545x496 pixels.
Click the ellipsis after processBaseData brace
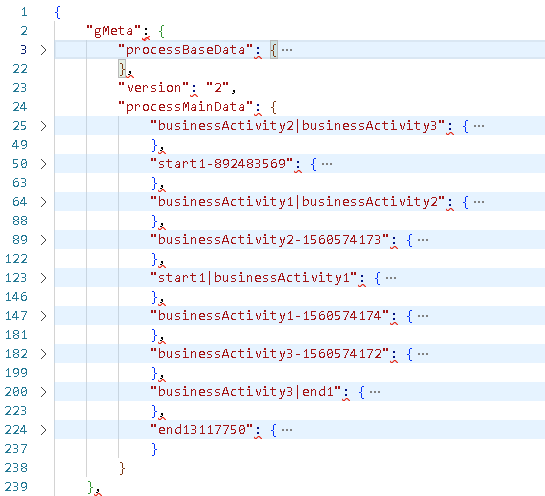point(287,50)
